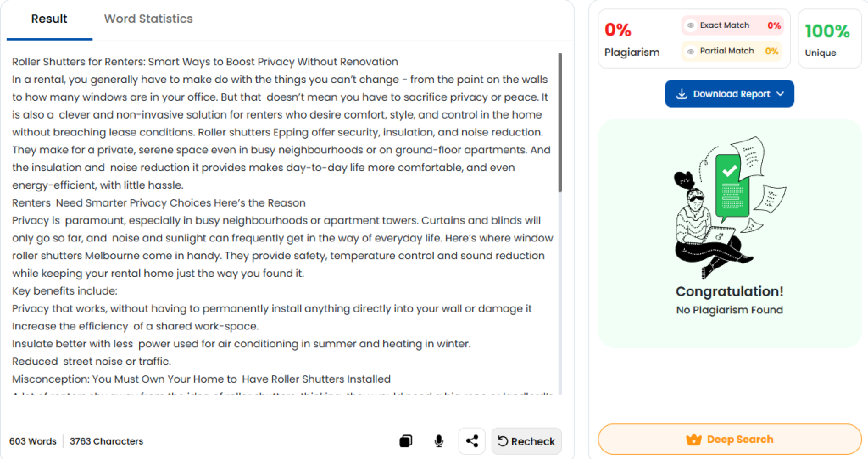
Task: Click the 603 Words counter
Action: 33,441
